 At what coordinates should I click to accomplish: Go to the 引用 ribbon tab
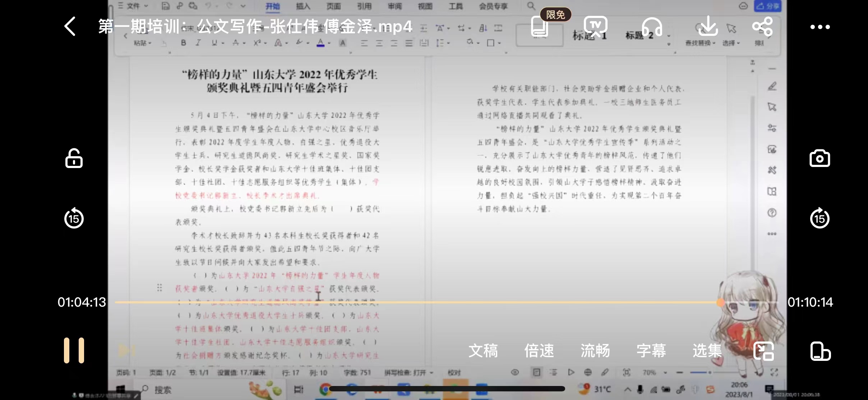[x=364, y=6]
